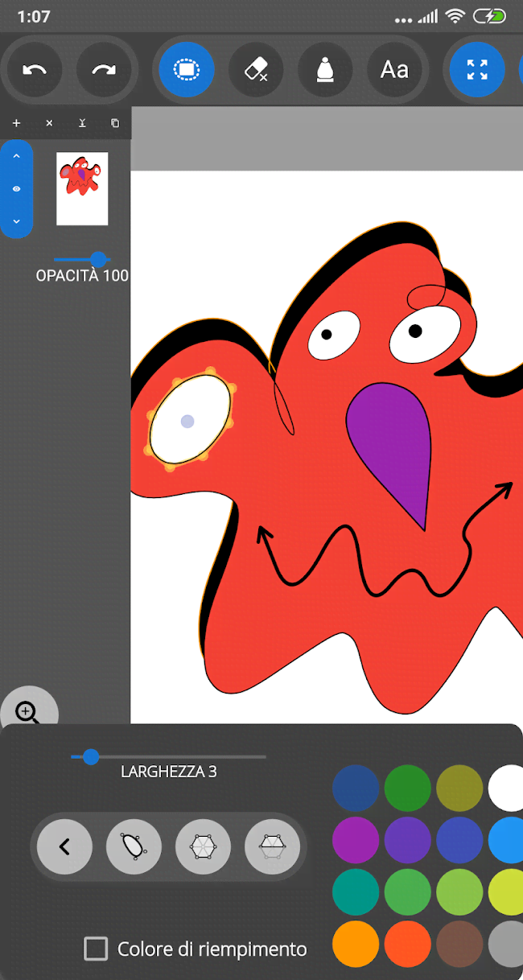The width and height of the screenshot is (523, 980).
Task: Pick the brown color swatch
Action: [x=459, y=944]
